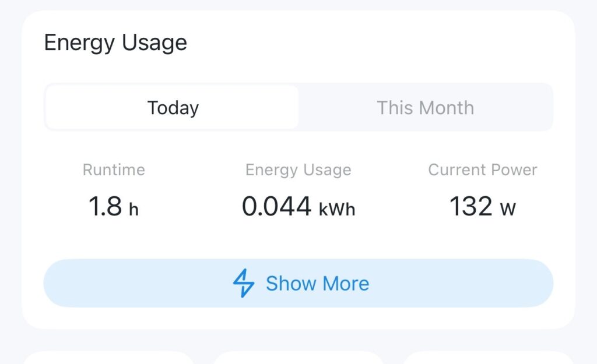Click the h unit beside 1.8

click(134, 209)
